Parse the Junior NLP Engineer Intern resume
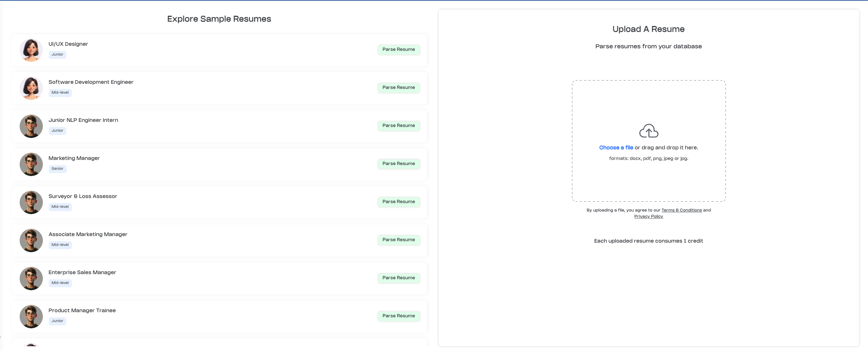 click(399, 126)
